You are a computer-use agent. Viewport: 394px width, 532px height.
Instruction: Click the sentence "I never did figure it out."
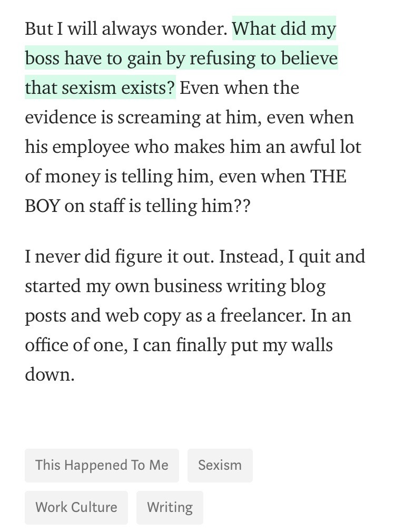click(119, 257)
